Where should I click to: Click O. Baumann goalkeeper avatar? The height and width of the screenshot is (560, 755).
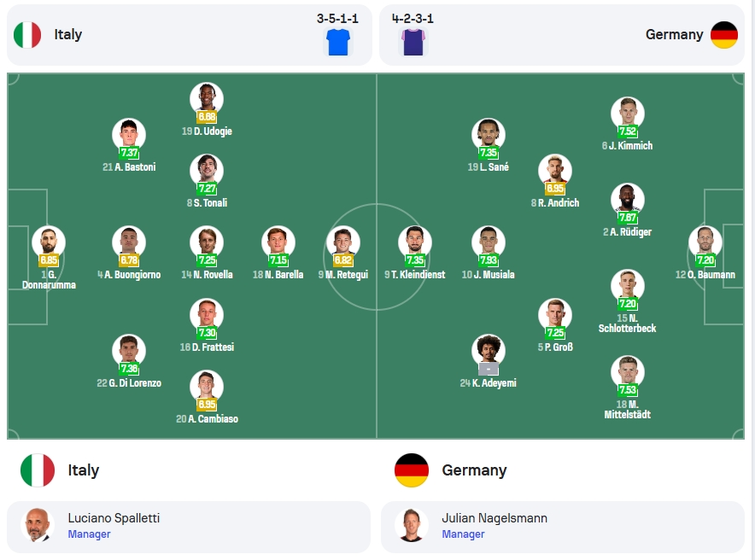tap(705, 242)
